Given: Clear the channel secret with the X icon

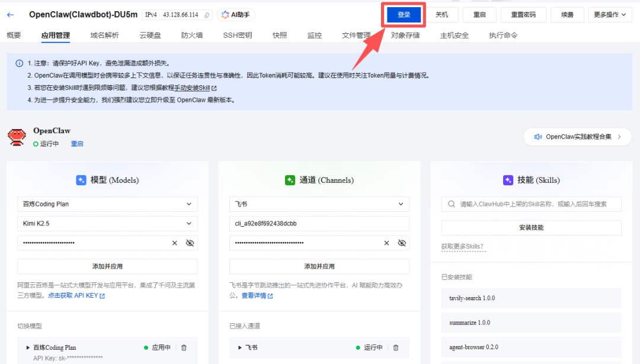Looking at the screenshot, I should [386, 243].
